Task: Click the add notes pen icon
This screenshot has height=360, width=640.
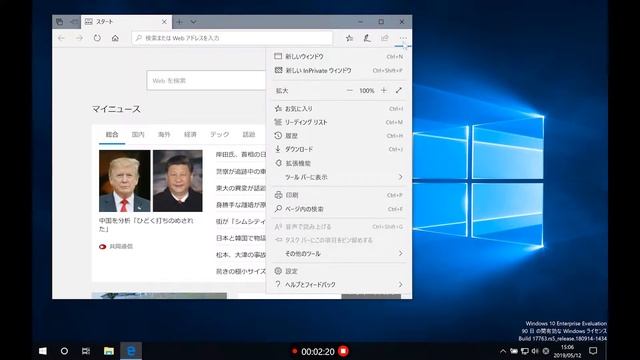Action: (x=367, y=38)
